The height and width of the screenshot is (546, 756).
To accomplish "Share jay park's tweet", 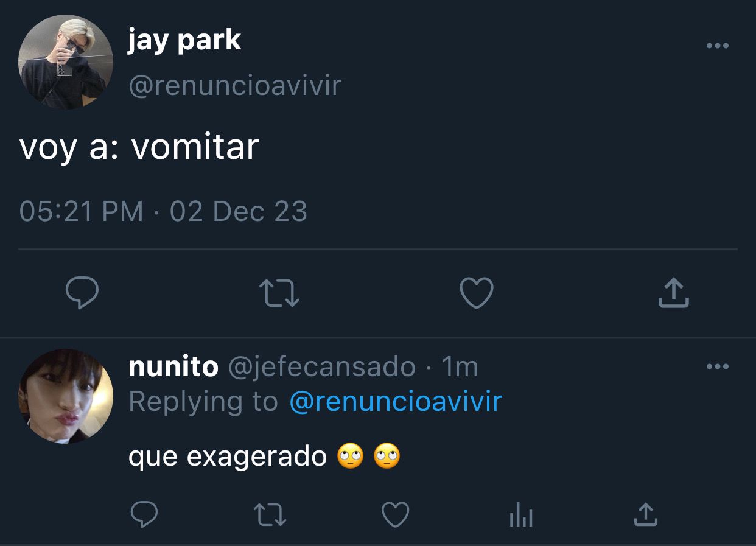I will coord(674,292).
